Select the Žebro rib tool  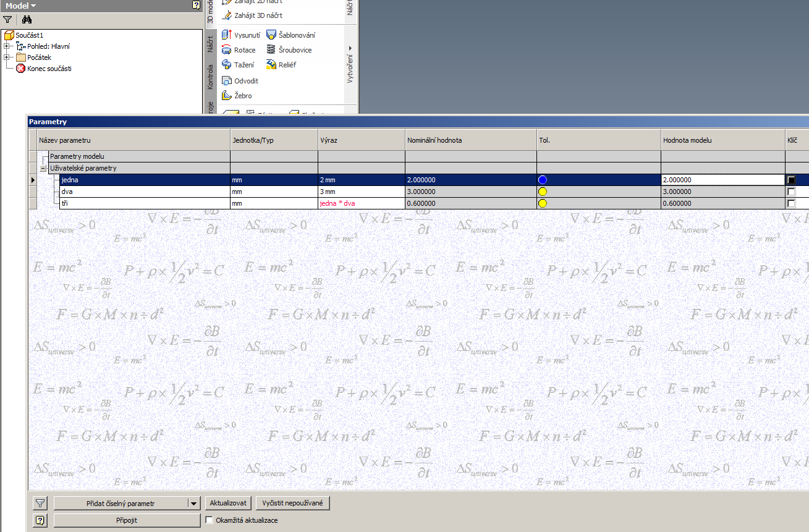click(x=227, y=96)
